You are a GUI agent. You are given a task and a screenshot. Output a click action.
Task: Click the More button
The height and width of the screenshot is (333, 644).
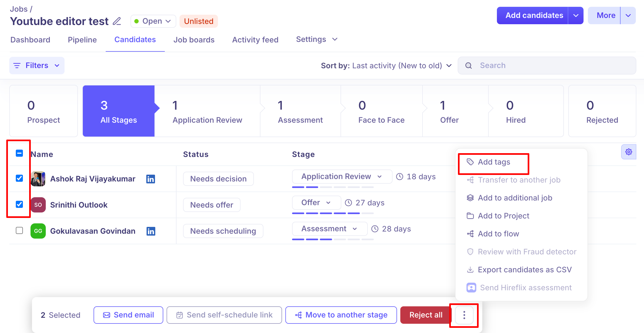click(604, 16)
